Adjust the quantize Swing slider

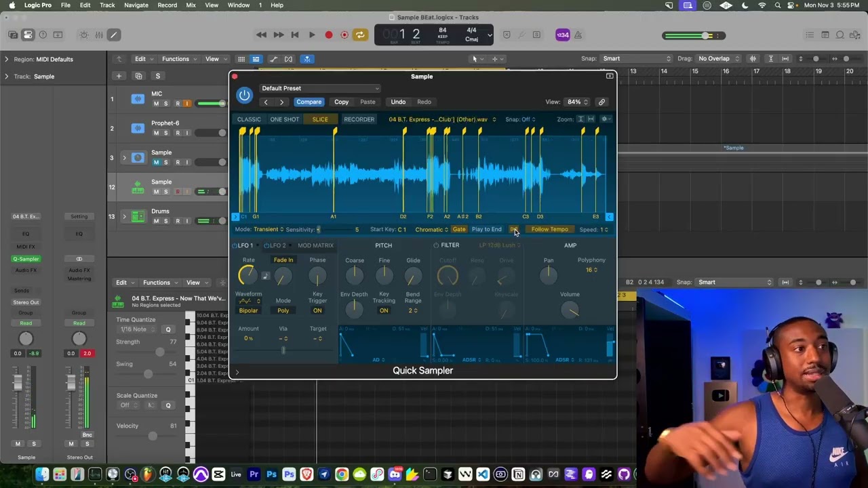[x=148, y=374]
